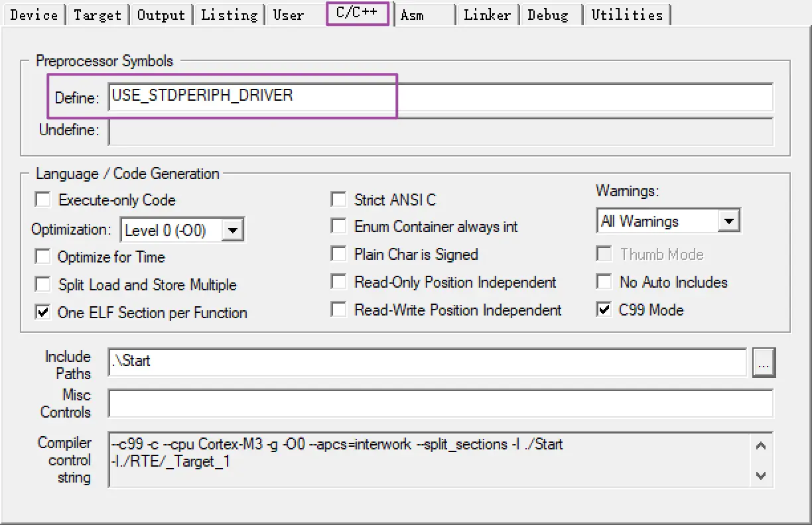Open the Optimization level dropdown
The height and width of the screenshot is (525, 812).
(232, 230)
